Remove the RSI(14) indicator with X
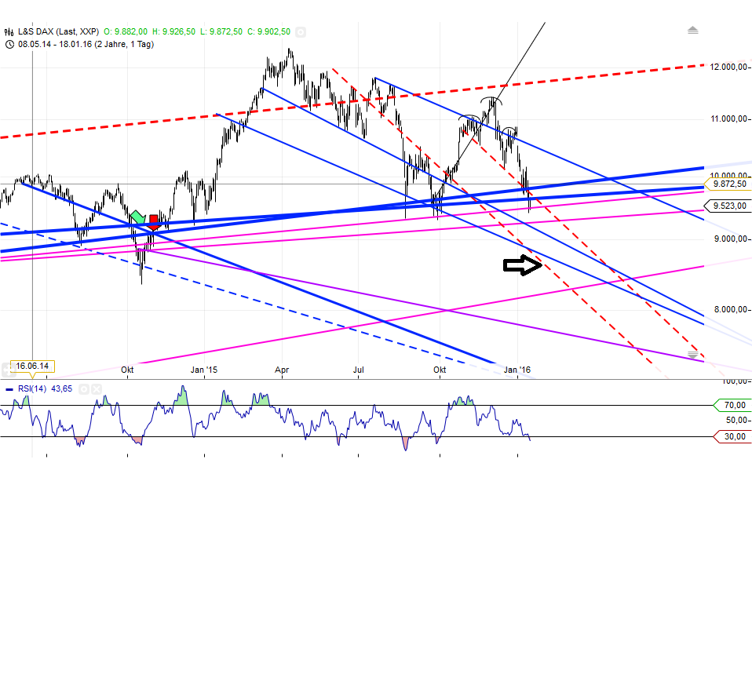Viewport: 752px width, 700px height. pyautogui.click(x=97, y=389)
